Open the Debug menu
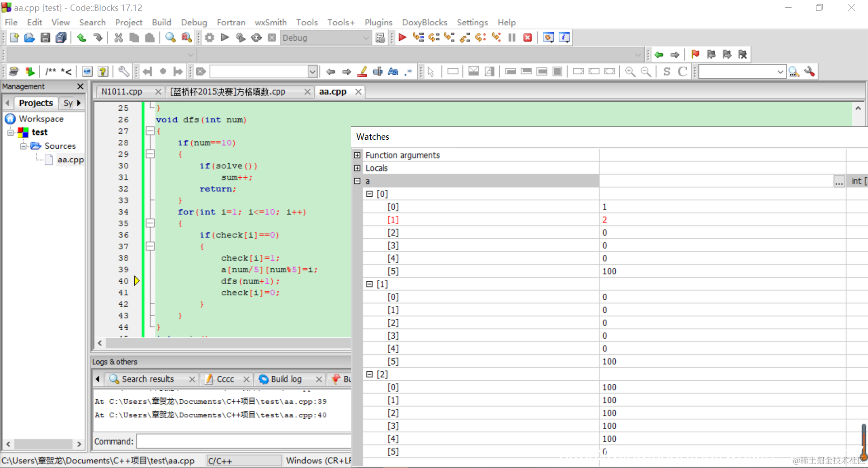Screen dimensions: 868x468 [x=194, y=22]
